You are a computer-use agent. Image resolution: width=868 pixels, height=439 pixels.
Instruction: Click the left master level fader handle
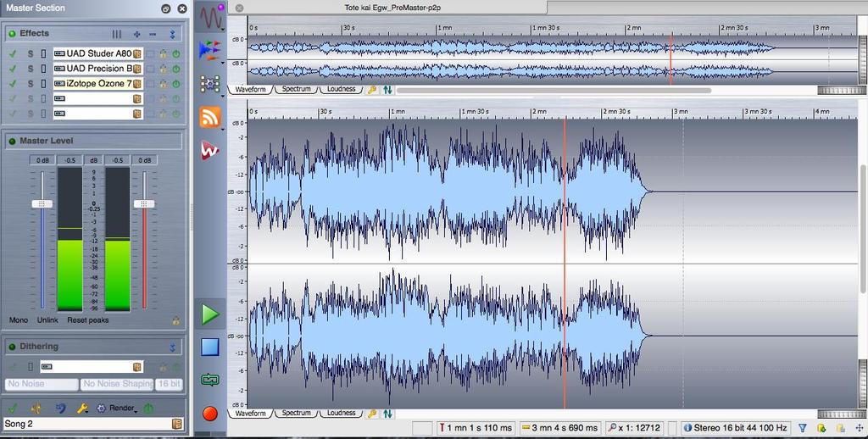tap(42, 203)
